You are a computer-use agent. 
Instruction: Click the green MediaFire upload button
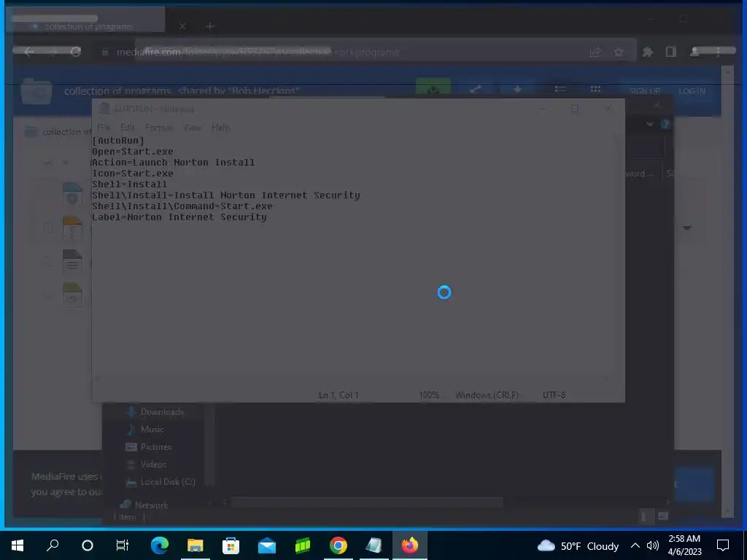[433, 89]
